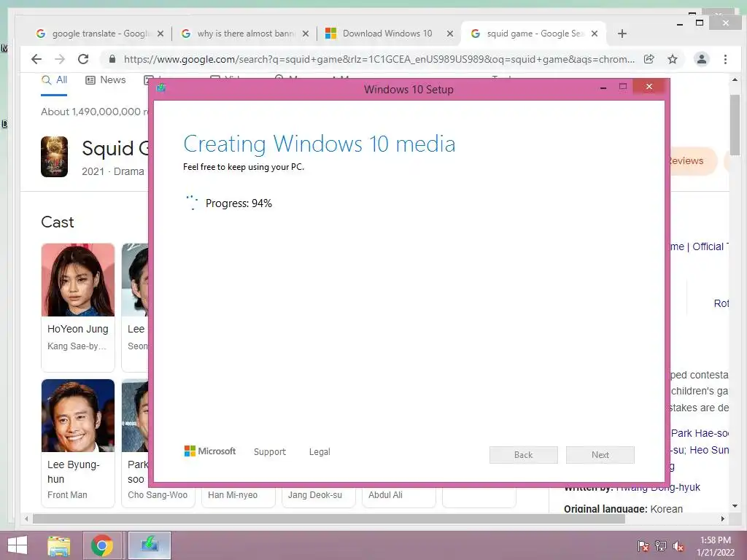747x560 pixels.
Task: Click scrollbar up arrow in Chrome
Action: click(x=735, y=80)
